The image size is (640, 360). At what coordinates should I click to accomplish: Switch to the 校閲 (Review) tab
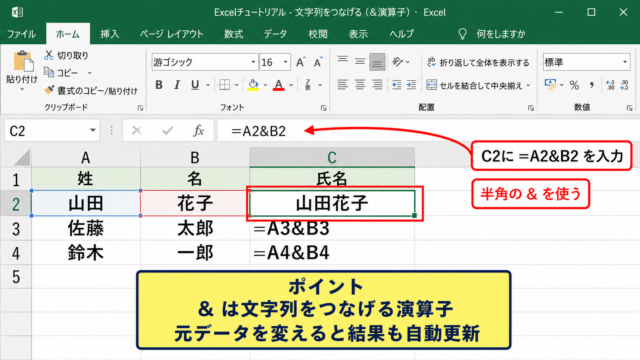(318, 34)
